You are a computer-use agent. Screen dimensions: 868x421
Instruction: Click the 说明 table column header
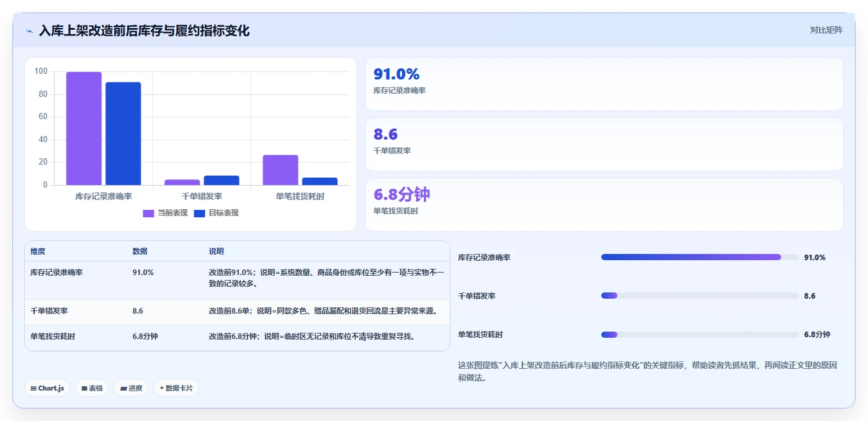(217, 251)
